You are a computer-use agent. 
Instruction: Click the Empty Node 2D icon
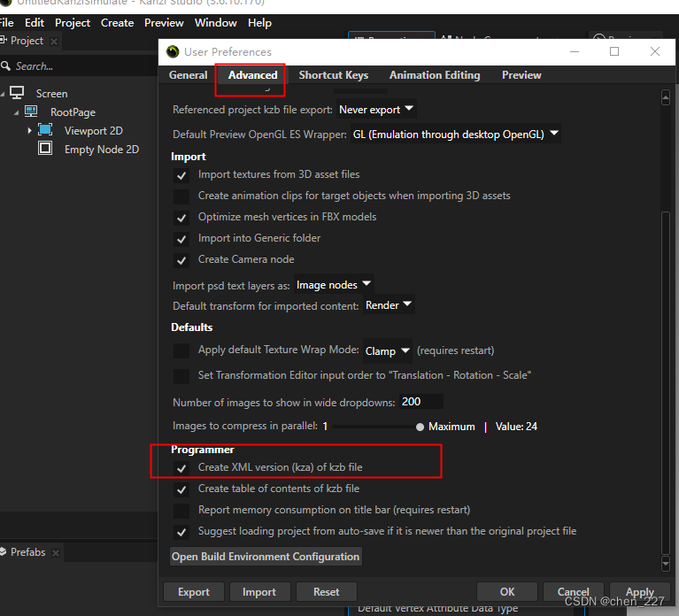click(45, 149)
